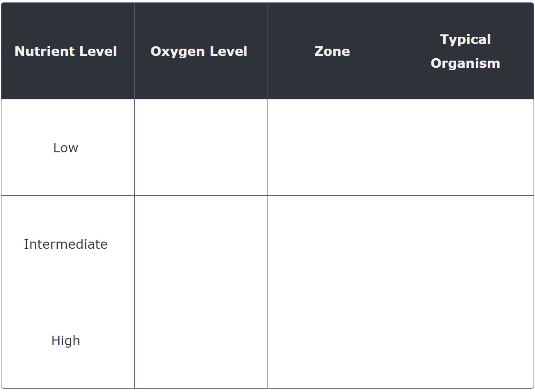Image resolution: width=535 pixels, height=392 pixels.
Task: Click the empty Zone cell for High
Action: point(334,340)
